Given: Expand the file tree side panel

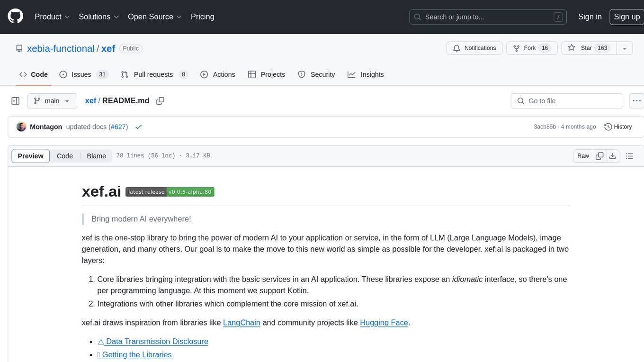Looking at the screenshot, I should coord(16,101).
